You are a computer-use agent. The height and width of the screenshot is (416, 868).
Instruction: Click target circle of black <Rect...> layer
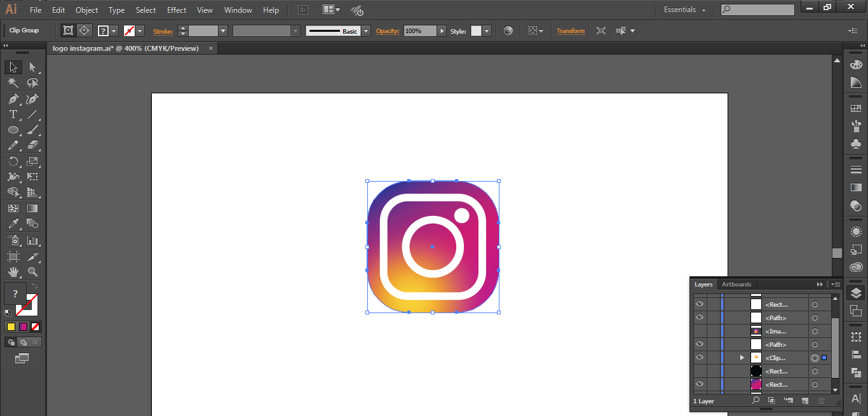(x=815, y=371)
